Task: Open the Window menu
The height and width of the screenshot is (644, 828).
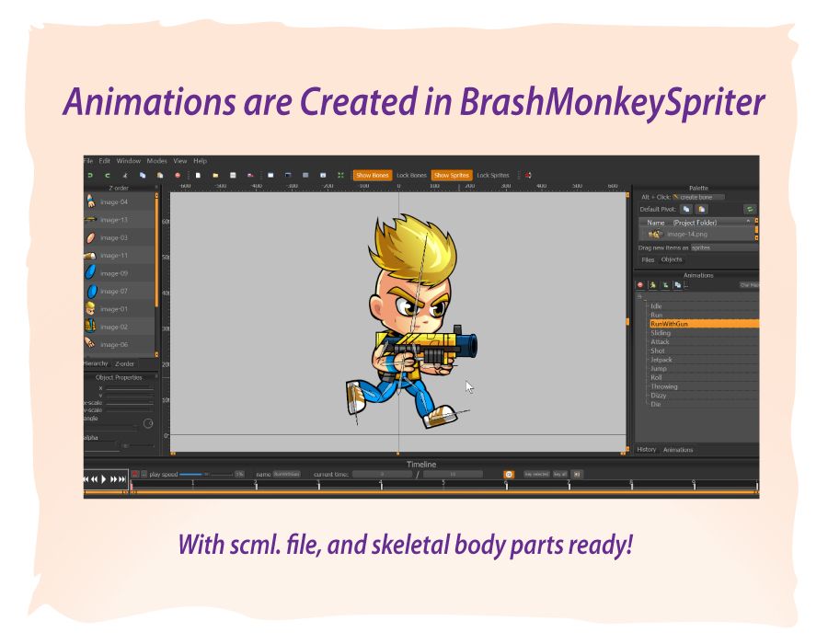Action: pyautogui.click(x=128, y=161)
